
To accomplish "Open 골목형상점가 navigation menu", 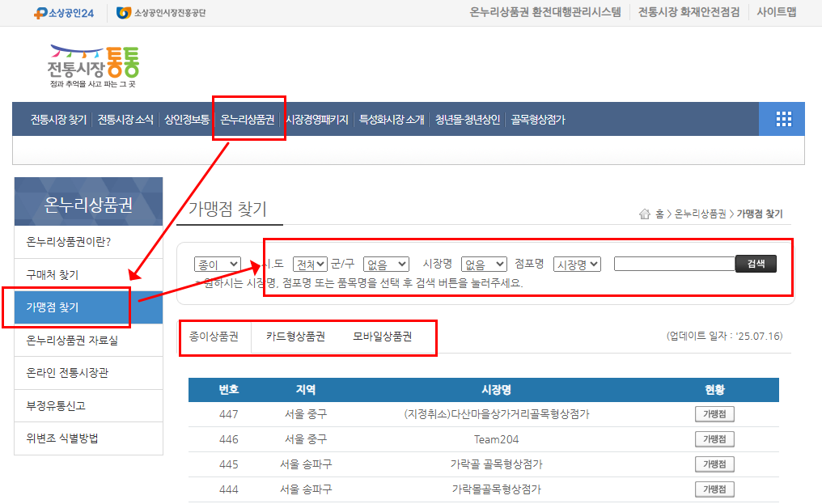I will 538,120.
